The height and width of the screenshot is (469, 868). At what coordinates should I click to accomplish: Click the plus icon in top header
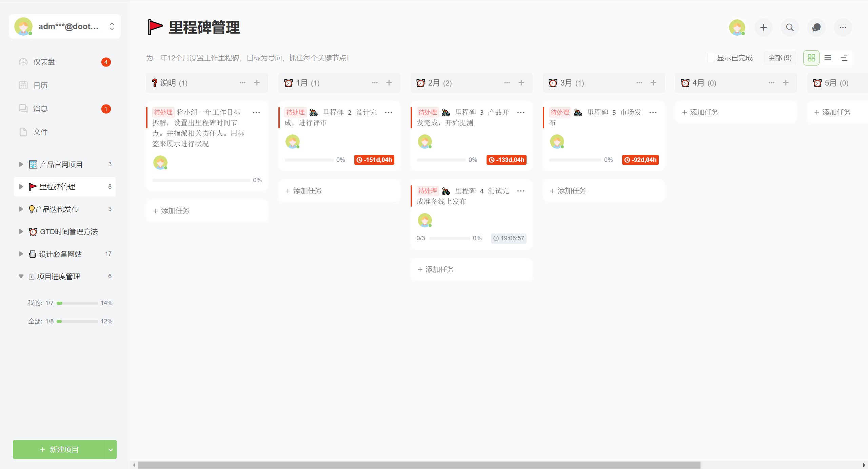[763, 27]
